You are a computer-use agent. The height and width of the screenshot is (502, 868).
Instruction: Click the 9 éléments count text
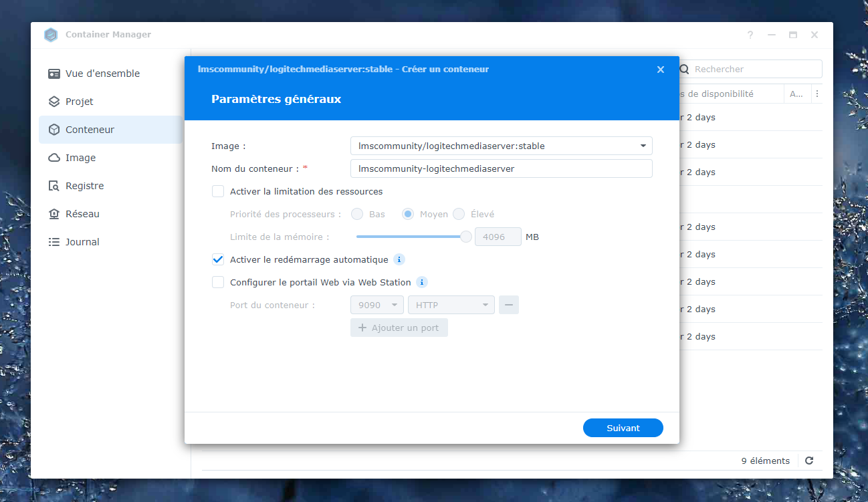click(766, 461)
